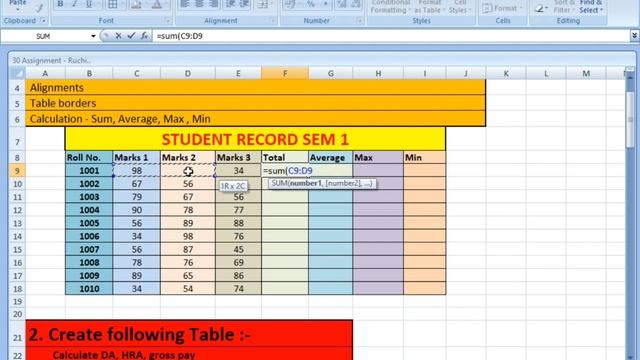This screenshot has width=640, height=360.
Task: Click the Borders icon in the Font group
Action: (112, 4)
